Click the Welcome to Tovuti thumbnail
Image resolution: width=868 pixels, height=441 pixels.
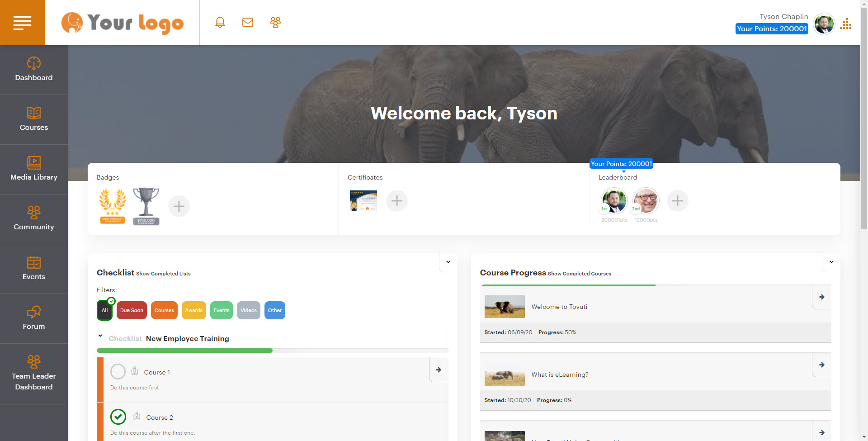pos(505,307)
